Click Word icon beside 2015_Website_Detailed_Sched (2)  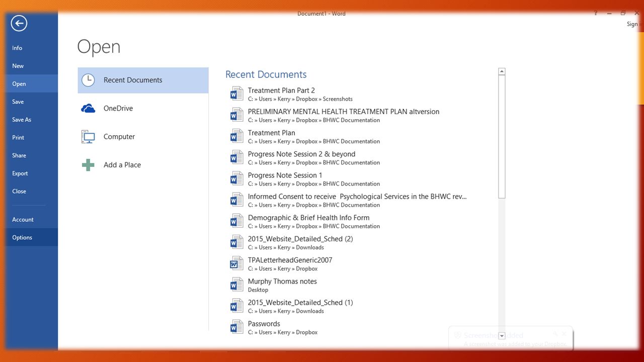236,242
